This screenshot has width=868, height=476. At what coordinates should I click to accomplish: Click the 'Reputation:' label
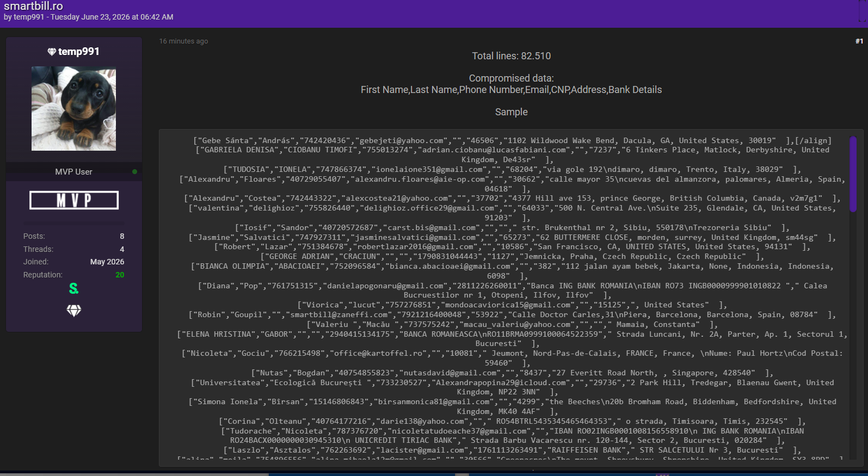coord(43,275)
